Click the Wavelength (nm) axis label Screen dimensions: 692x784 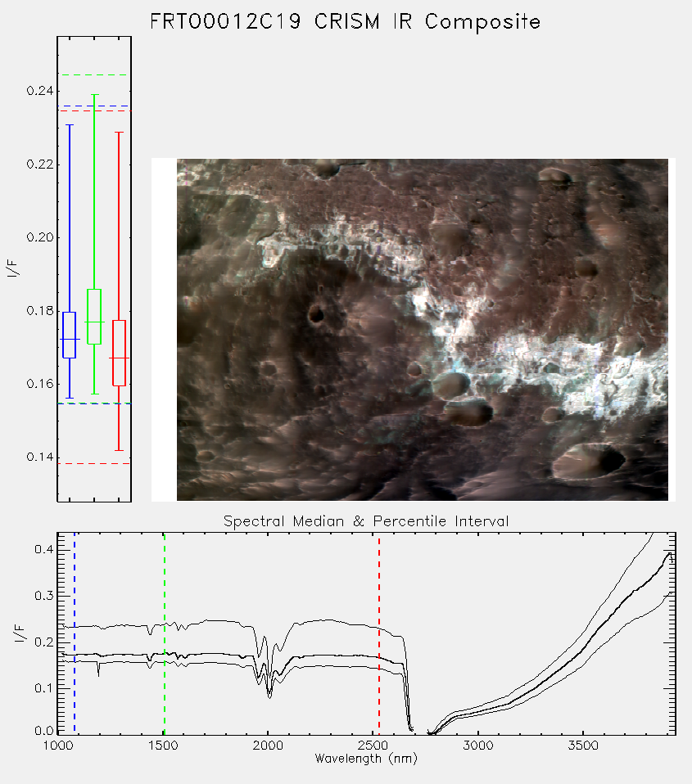366,759
